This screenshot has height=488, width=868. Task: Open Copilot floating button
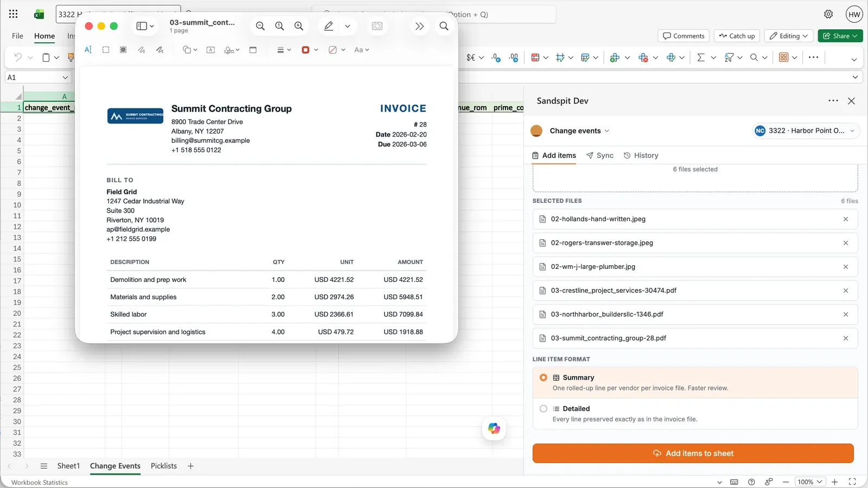point(494,428)
